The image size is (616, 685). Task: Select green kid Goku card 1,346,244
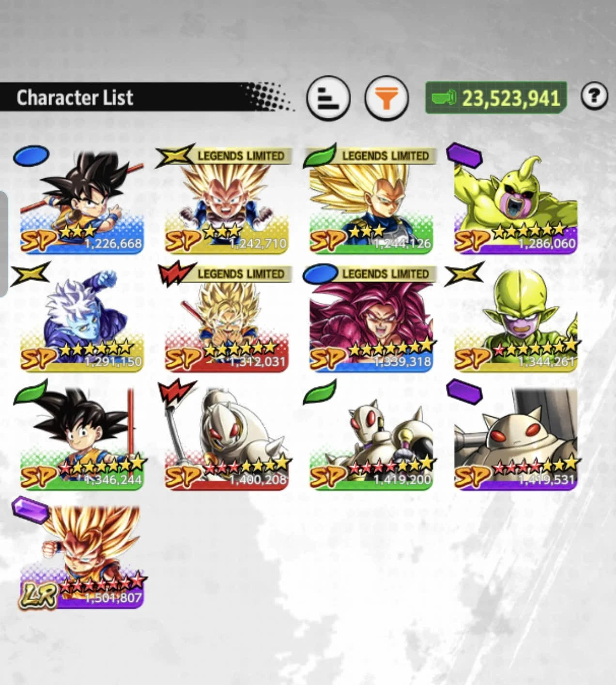pos(81,438)
